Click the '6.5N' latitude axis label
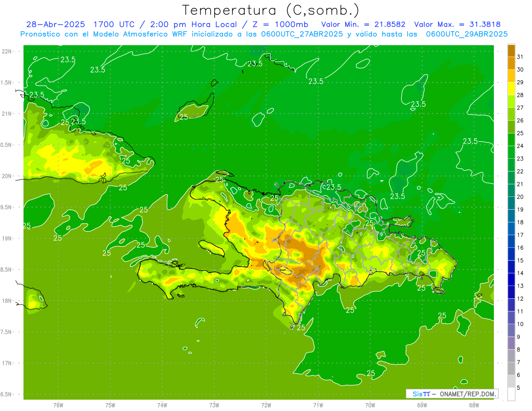Screen dimensions: 532x411 (x=7, y=395)
